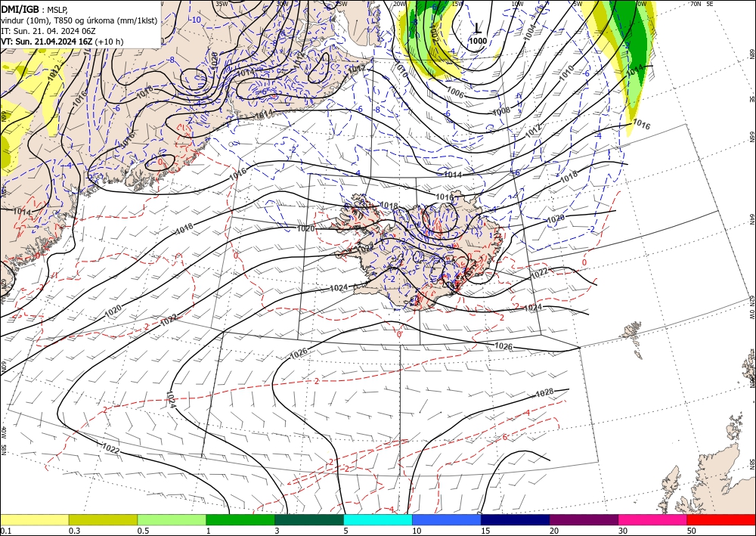This screenshot has height=536, width=756.
Task: Click the pale yellow 0.1–0.3 legend swatch
Action: pos(34,519)
